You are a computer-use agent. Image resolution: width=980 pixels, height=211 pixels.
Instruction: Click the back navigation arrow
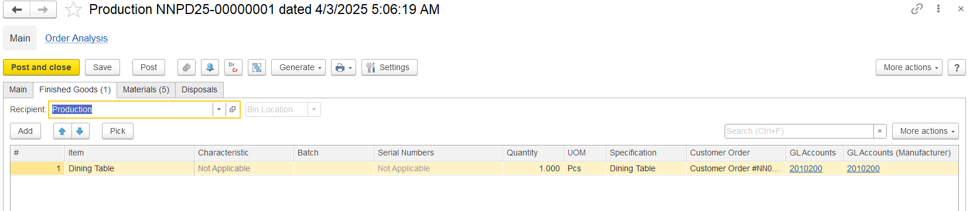click(x=17, y=9)
